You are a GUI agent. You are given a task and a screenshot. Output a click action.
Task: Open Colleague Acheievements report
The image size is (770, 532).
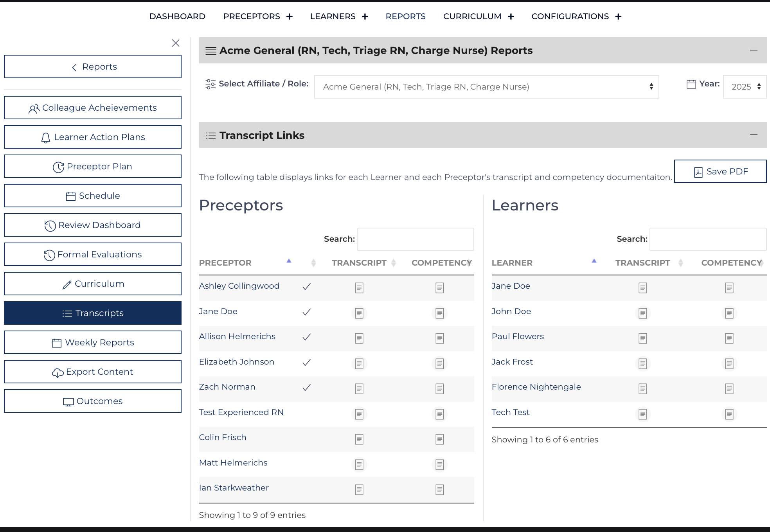(x=93, y=108)
